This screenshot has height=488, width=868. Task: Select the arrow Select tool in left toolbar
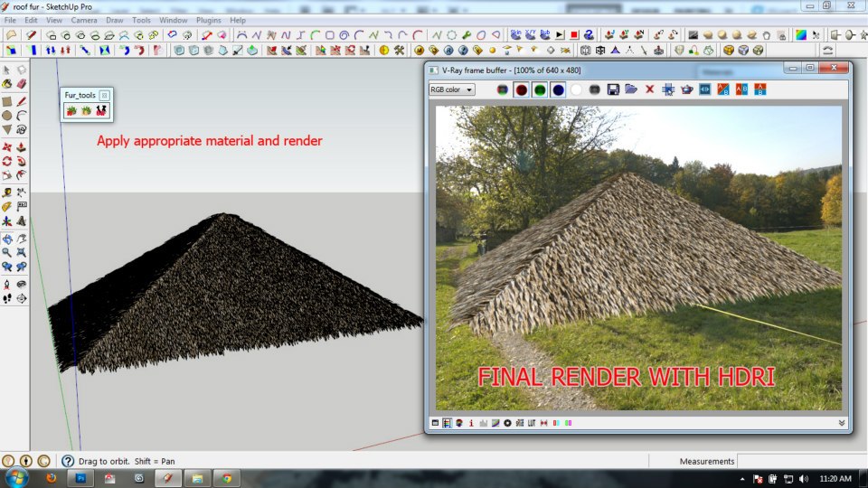pyautogui.click(x=6, y=70)
